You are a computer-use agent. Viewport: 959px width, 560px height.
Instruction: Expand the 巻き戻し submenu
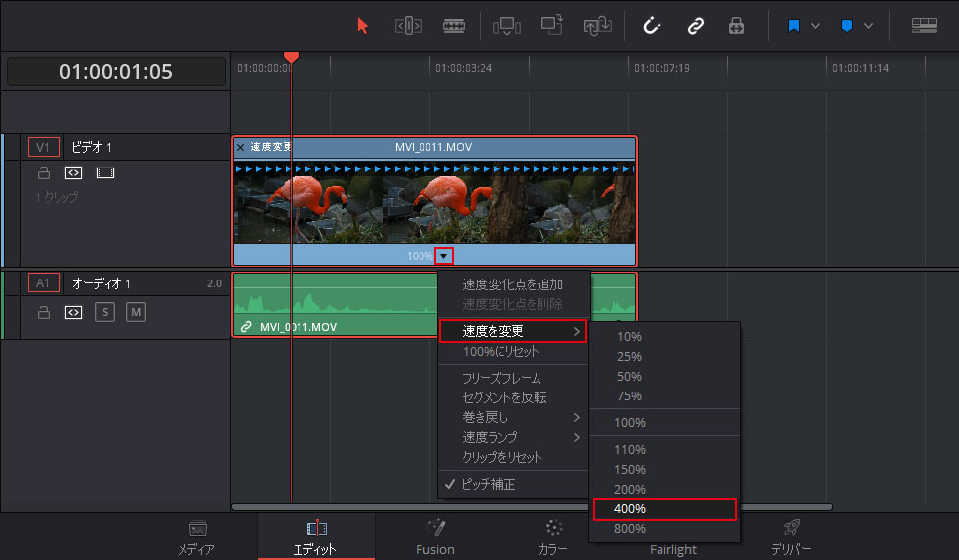coord(513,417)
